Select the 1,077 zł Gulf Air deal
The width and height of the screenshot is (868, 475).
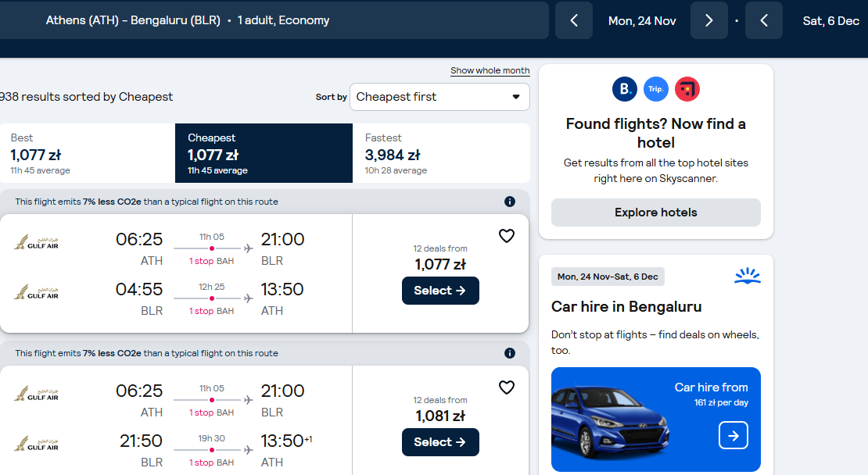pos(440,291)
